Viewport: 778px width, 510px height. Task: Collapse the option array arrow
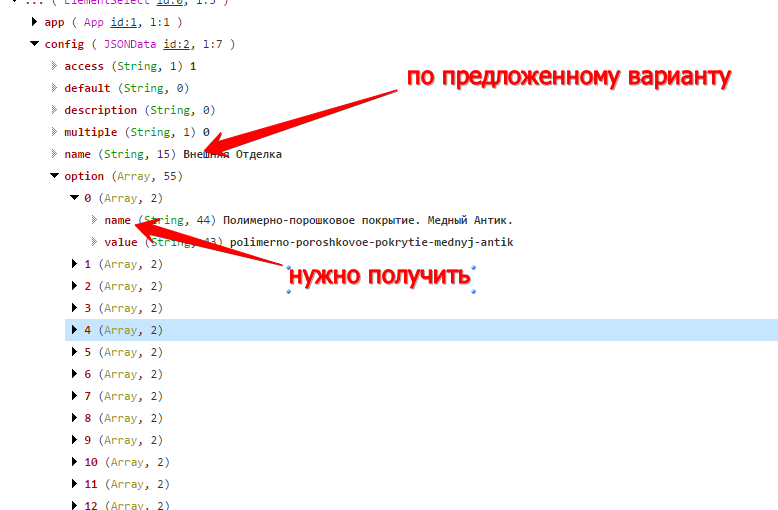click(x=54, y=176)
